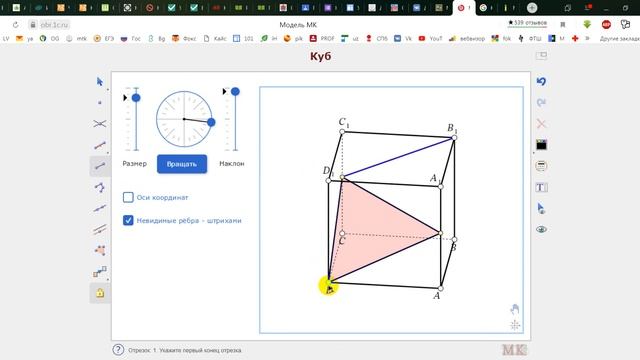Click the obr.1c.ru address field
Screen dimensions: 640x360
(x=54, y=25)
